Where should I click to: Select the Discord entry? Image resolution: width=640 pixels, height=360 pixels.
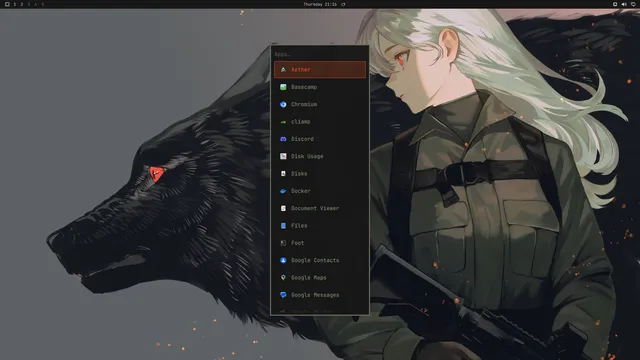click(x=320, y=139)
